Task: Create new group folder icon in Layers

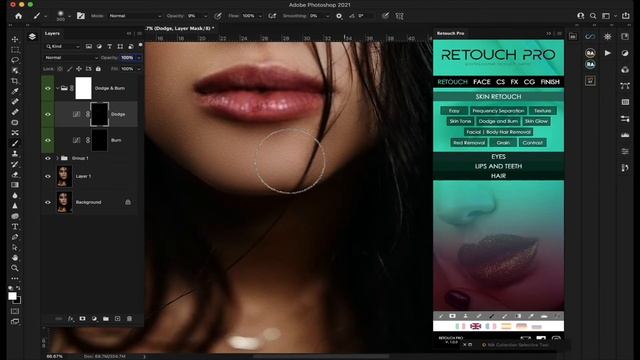Action: [x=106, y=319]
